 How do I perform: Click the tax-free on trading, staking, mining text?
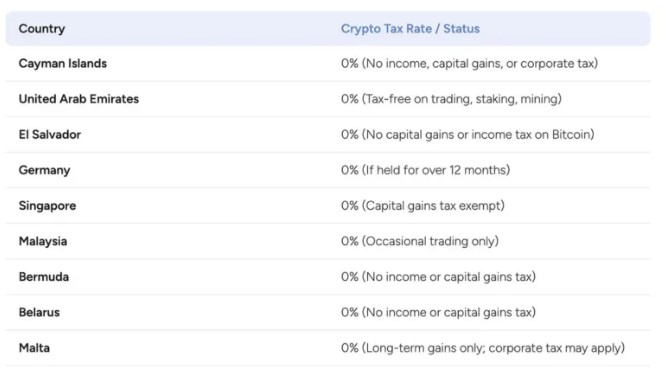point(451,99)
